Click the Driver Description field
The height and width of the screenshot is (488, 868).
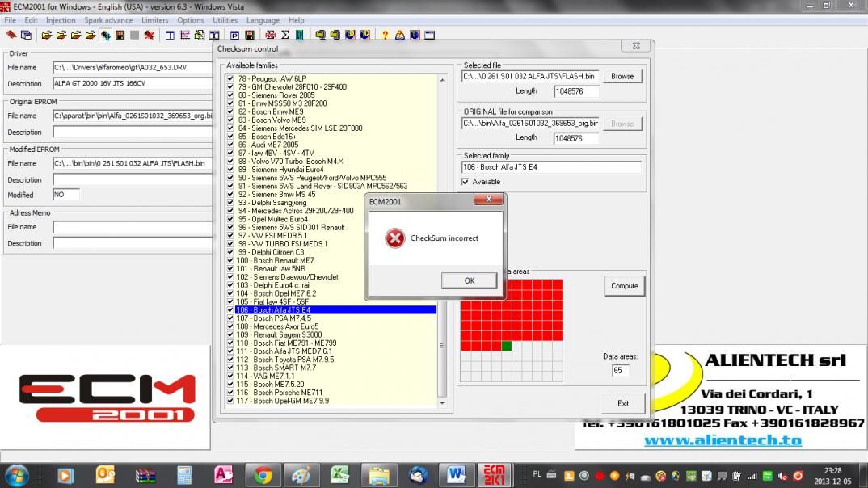point(133,83)
